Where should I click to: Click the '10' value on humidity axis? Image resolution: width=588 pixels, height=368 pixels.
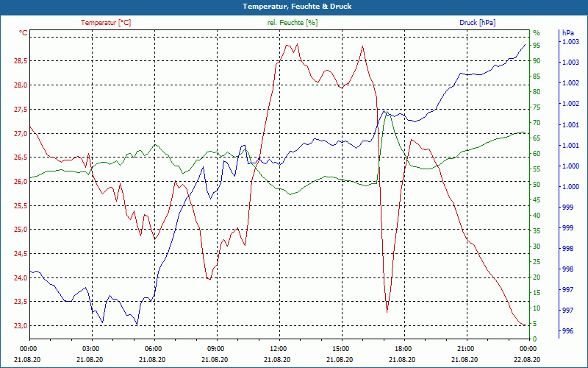click(537, 308)
